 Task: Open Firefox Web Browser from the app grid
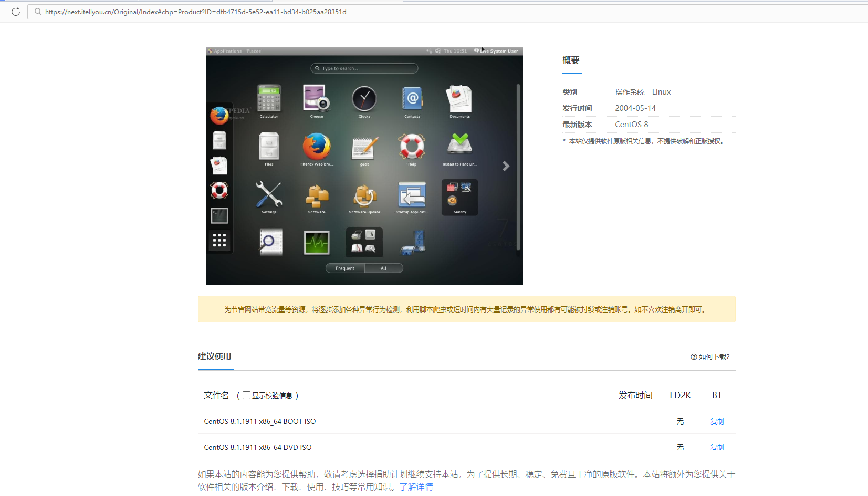click(x=316, y=149)
